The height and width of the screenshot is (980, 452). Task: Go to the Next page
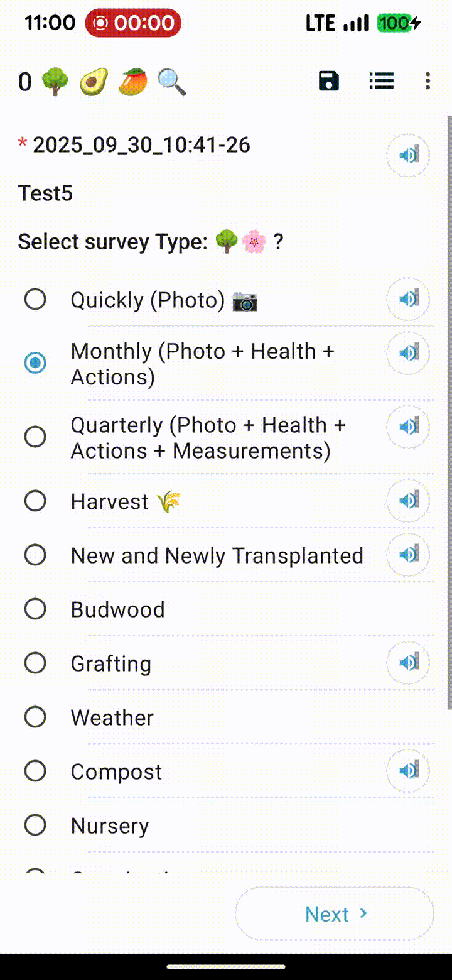coord(335,914)
